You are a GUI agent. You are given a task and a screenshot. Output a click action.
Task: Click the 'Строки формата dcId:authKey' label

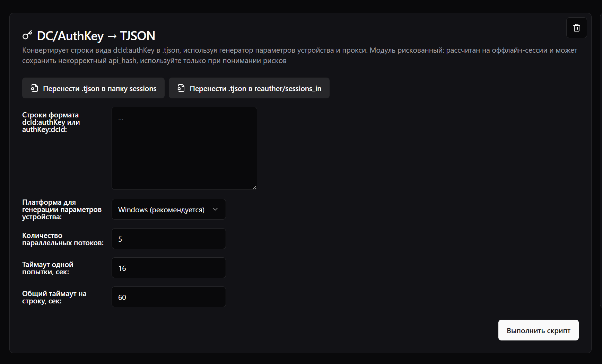(x=51, y=122)
